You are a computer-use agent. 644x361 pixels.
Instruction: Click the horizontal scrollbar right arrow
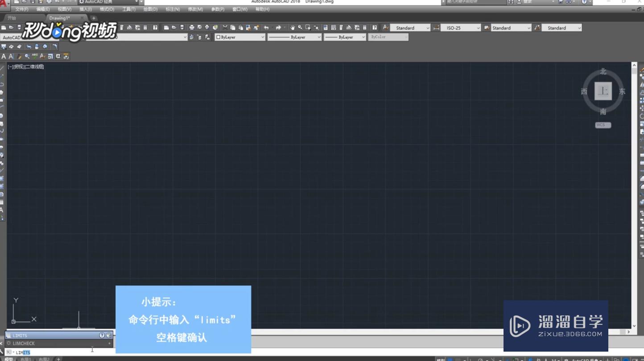click(629, 332)
